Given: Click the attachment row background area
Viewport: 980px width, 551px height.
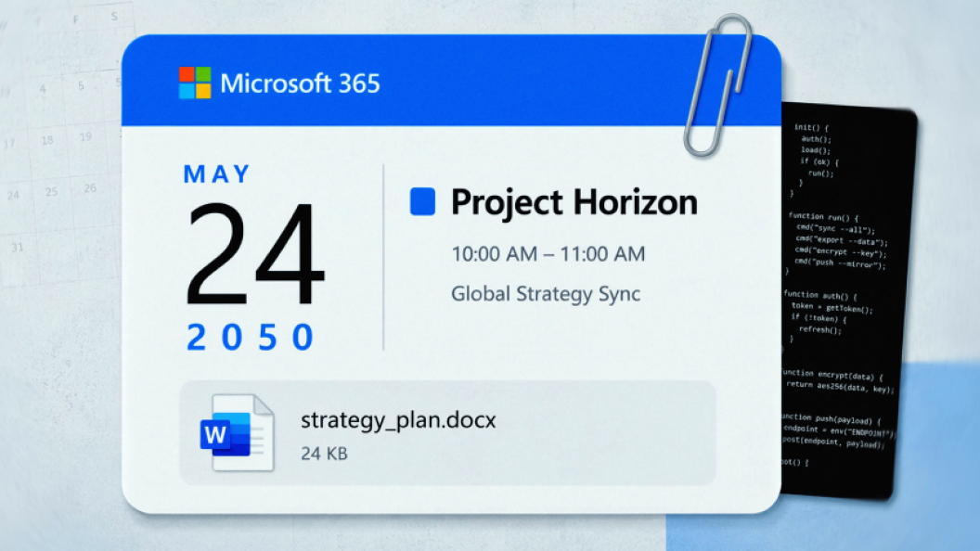Looking at the screenshot, I should tap(447, 433).
